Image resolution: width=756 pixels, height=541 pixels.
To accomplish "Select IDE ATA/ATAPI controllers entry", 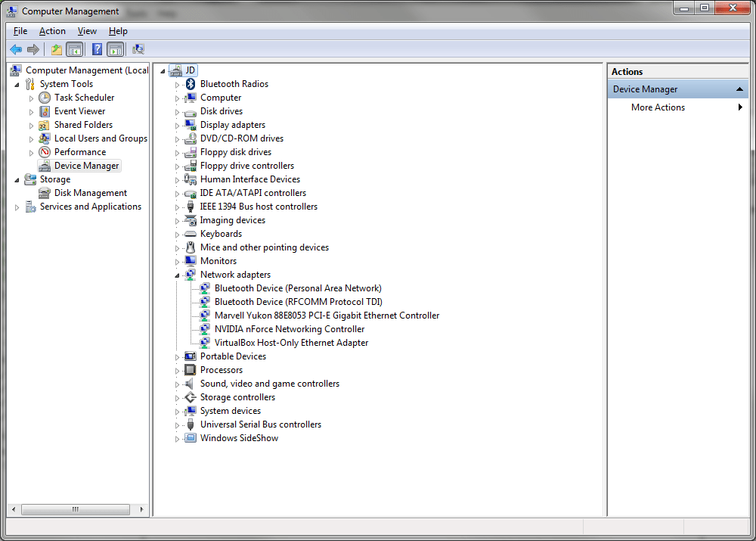I will coord(253,193).
